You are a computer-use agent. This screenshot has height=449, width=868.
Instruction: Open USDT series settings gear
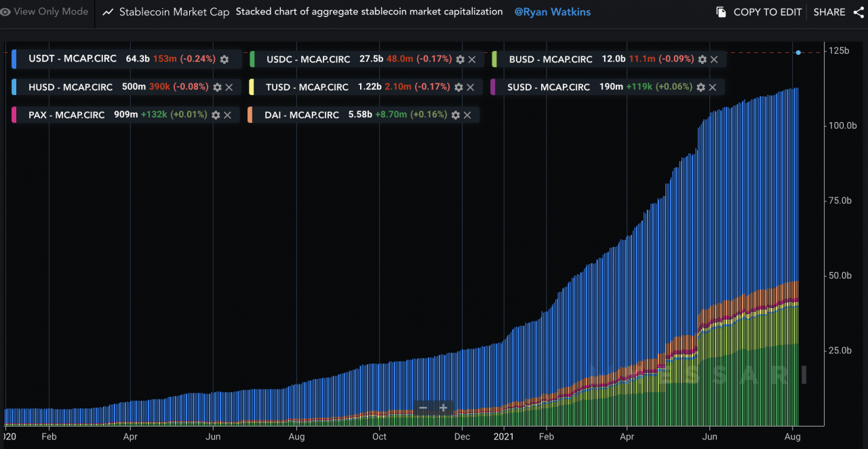pyautogui.click(x=224, y=59)
